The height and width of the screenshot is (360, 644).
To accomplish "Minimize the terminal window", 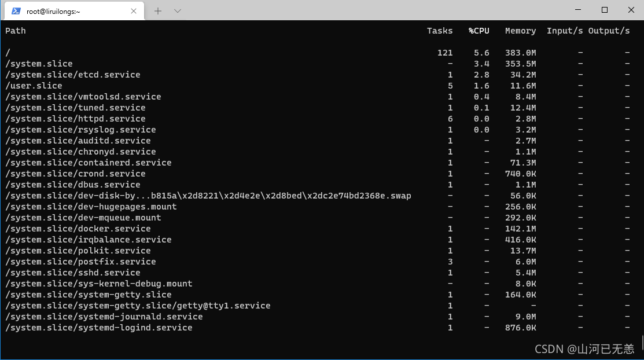I will [578, 10].
